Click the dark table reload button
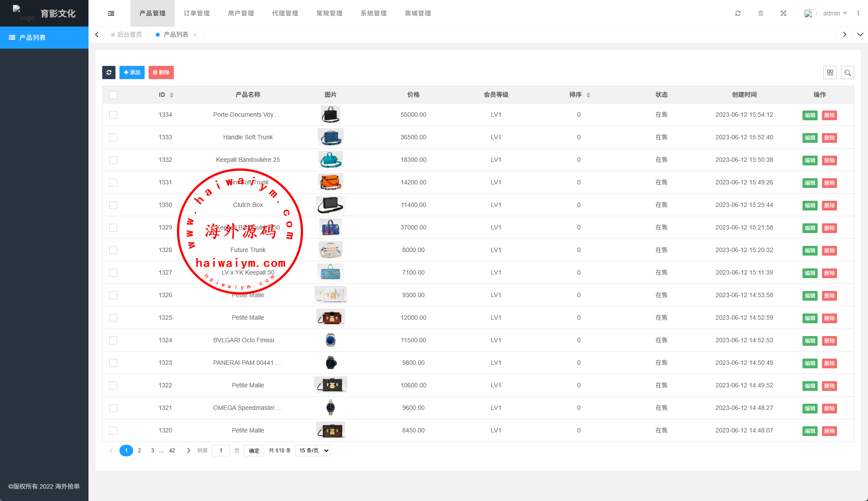Screen dimensions: 868x501 pyautogui.click(x=109, y=73)
